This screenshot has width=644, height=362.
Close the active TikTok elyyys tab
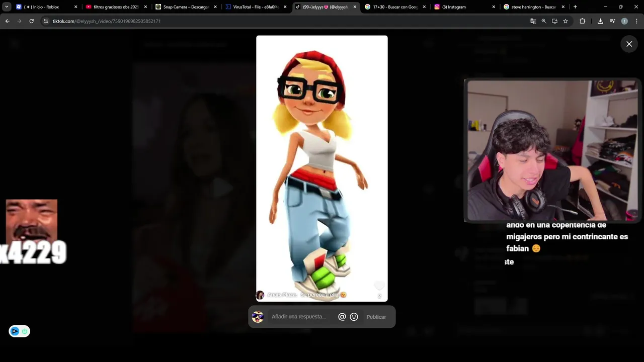pos(355,7)
